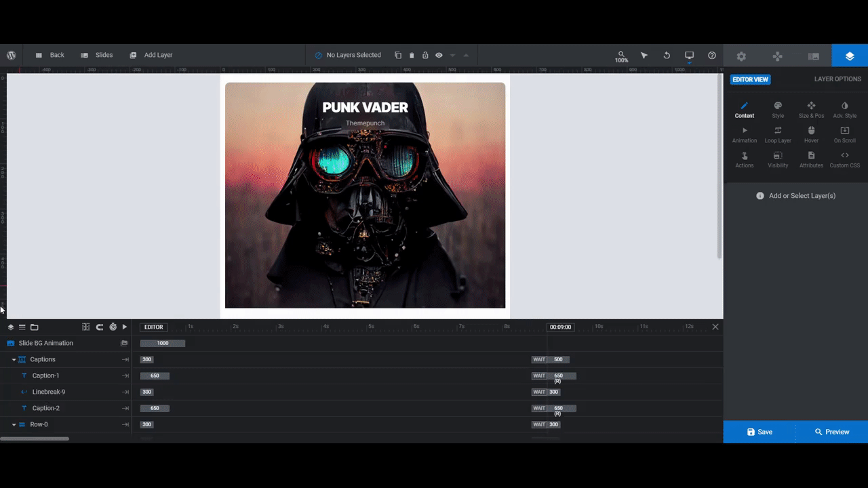Open the 100% zoom control
The image size is (868, 488).
pos(621,56)
